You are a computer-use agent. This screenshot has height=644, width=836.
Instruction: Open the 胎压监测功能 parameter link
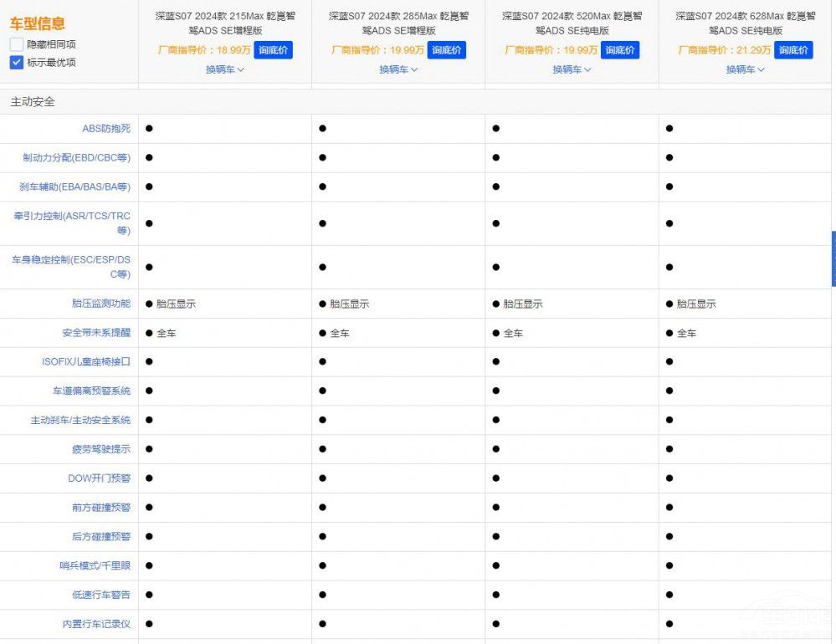click(101, 304)
